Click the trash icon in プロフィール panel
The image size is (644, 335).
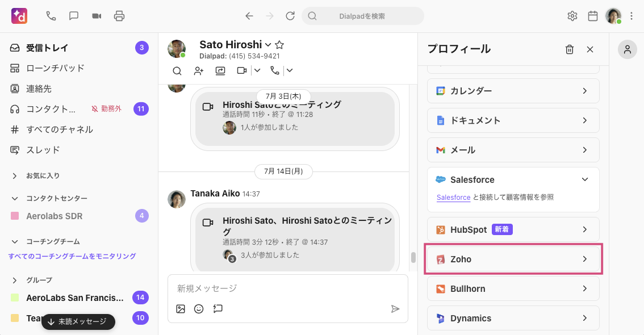[570, 49]
